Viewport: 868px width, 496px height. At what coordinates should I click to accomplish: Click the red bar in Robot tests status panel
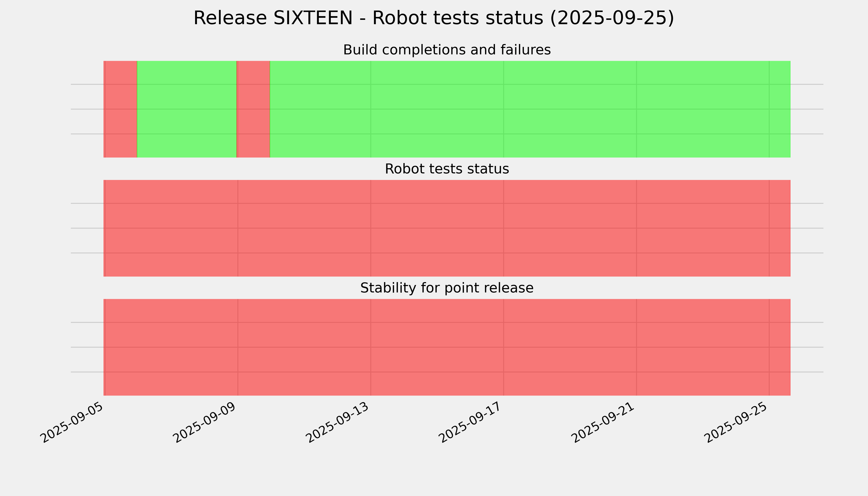[447, 228]
